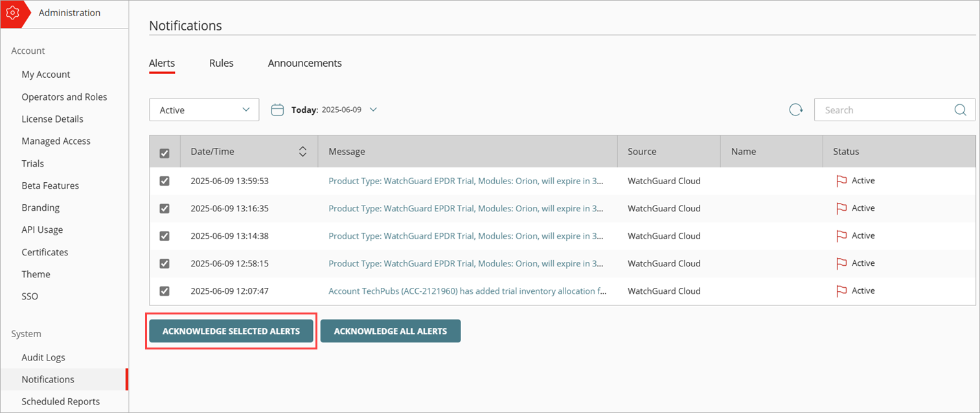Image resolution: width=980 pixels, height=413 pixels.
Task: Open the Date/Time column sort control
Action: [x=302, y=150]
